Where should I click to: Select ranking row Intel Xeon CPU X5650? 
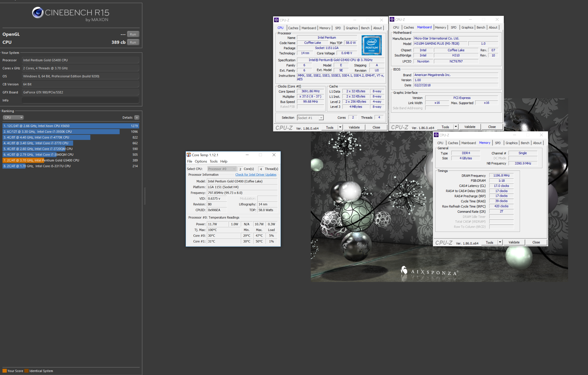pyautogui.click(x=71, y=126)
